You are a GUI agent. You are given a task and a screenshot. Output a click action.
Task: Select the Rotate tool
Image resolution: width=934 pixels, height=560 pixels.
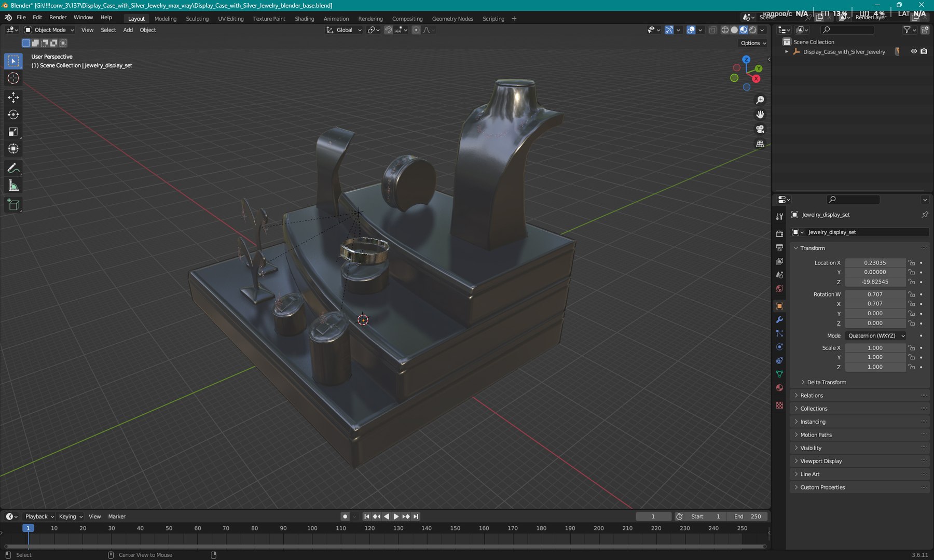click(x=13, y=115)
